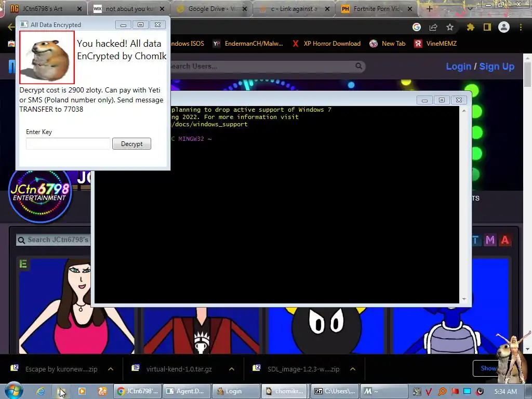Expand options for virtual-kend-1.0.tar.gz download
Viewport: 532px width, 399px height.
231,369
